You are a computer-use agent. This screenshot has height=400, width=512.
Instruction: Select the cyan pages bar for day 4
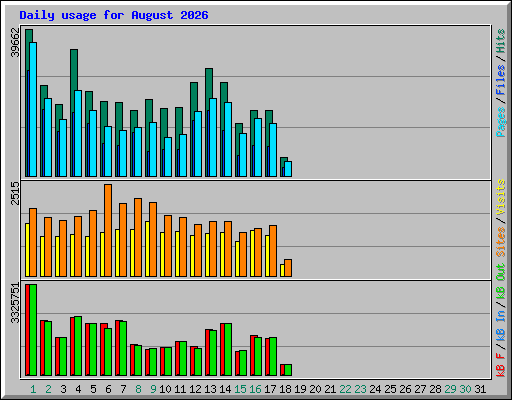click(x=78, y=133)
